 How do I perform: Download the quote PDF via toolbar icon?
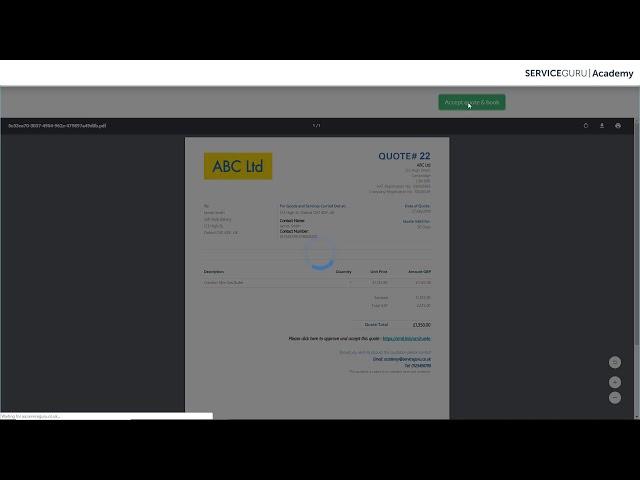click(602, 126)
